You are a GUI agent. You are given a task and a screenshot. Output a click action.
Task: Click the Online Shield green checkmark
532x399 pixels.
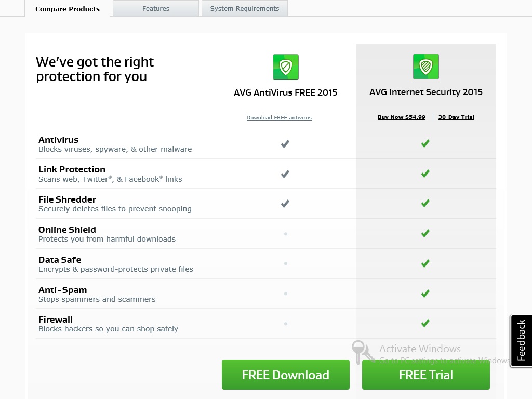point(425,234)
